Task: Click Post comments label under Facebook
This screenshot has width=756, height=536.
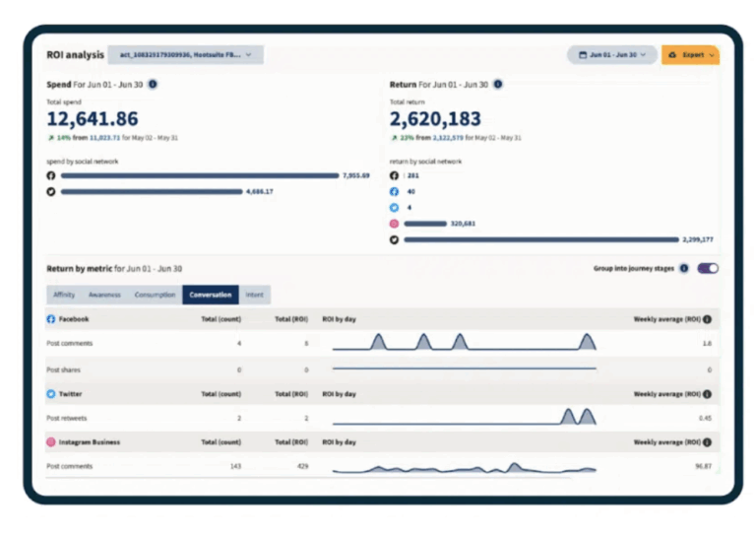Action: tap(70, 344)
